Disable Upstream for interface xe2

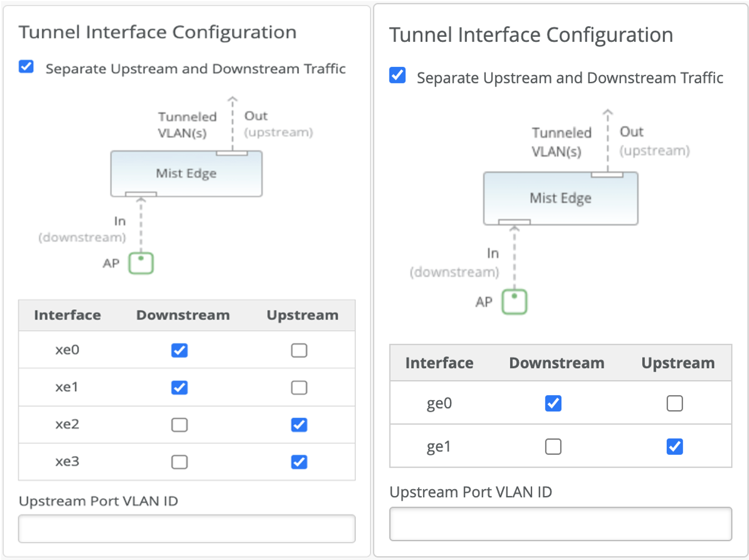[x=299, y=425]
